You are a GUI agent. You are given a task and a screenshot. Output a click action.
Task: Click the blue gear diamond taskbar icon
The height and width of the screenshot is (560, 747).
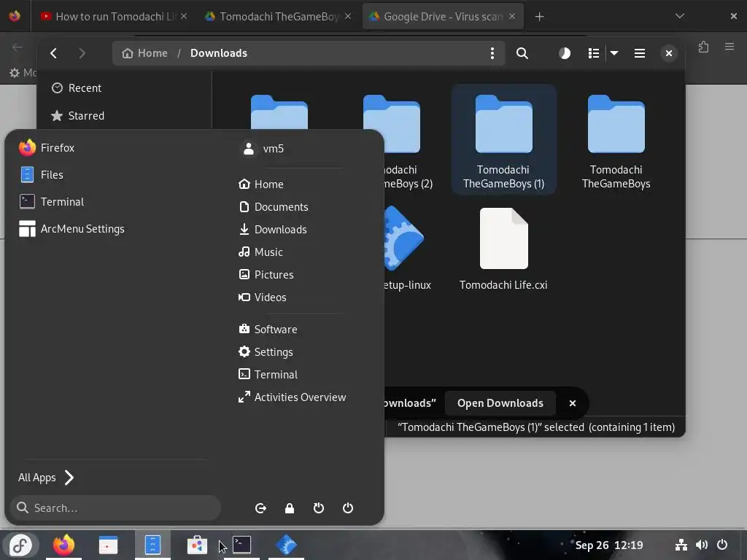(286, 545)
